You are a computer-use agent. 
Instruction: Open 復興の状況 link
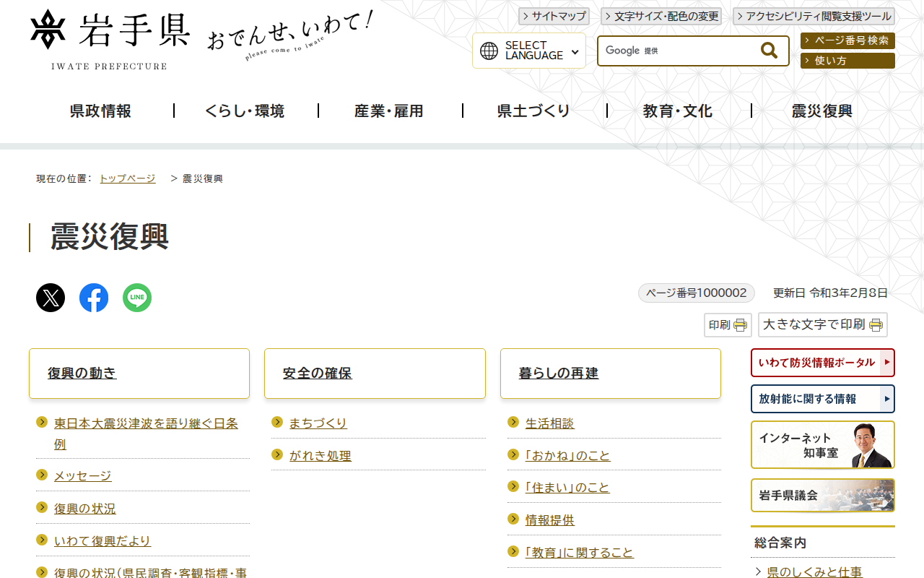coord(85,509)
